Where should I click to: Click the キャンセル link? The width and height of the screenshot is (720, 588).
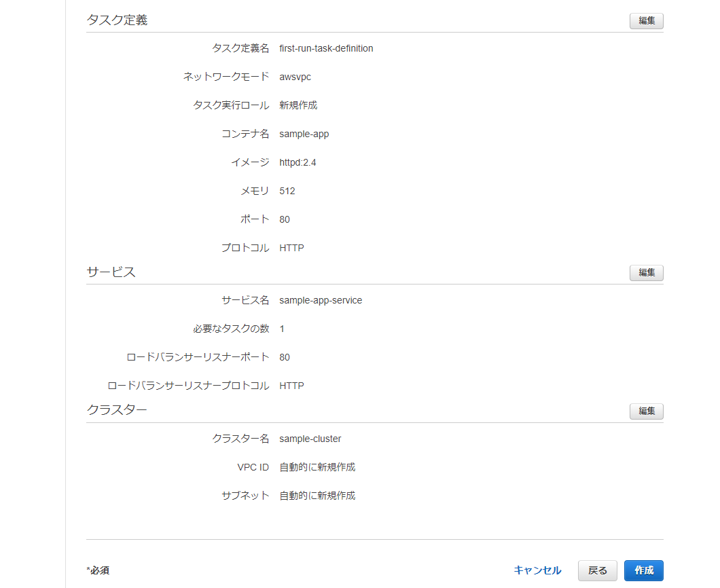tap(537, 570)
